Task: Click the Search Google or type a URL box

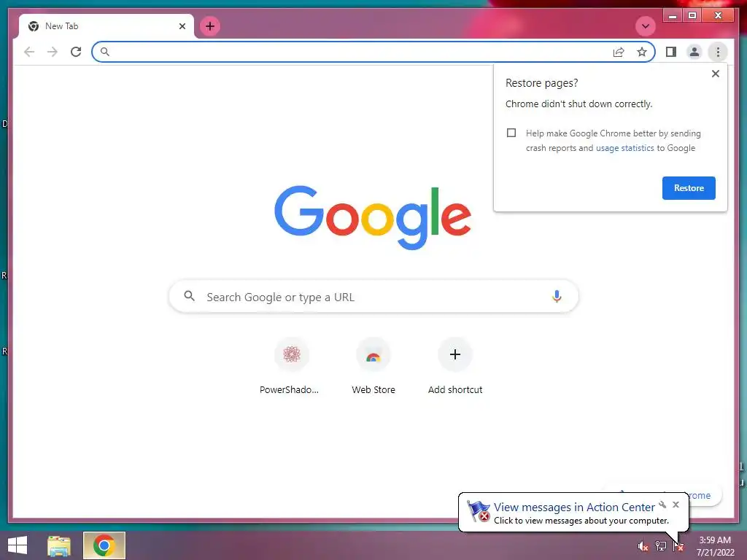Action: pos(373,297)
